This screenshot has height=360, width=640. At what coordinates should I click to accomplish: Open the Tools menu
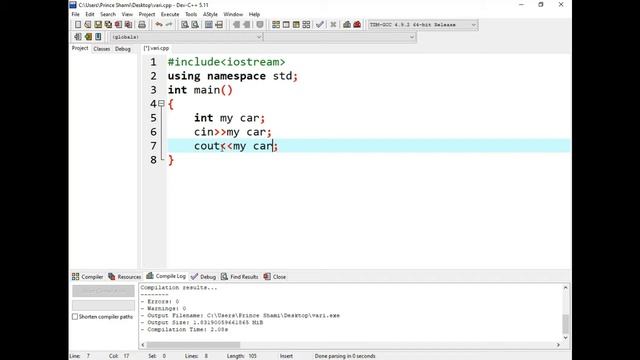191,14
